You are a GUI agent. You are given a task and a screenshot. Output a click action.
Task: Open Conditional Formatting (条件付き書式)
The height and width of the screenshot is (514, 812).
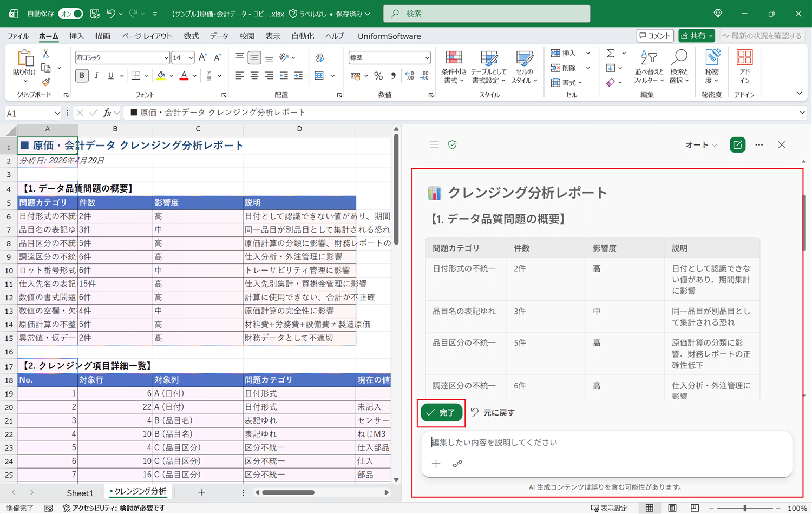[454, 67]
